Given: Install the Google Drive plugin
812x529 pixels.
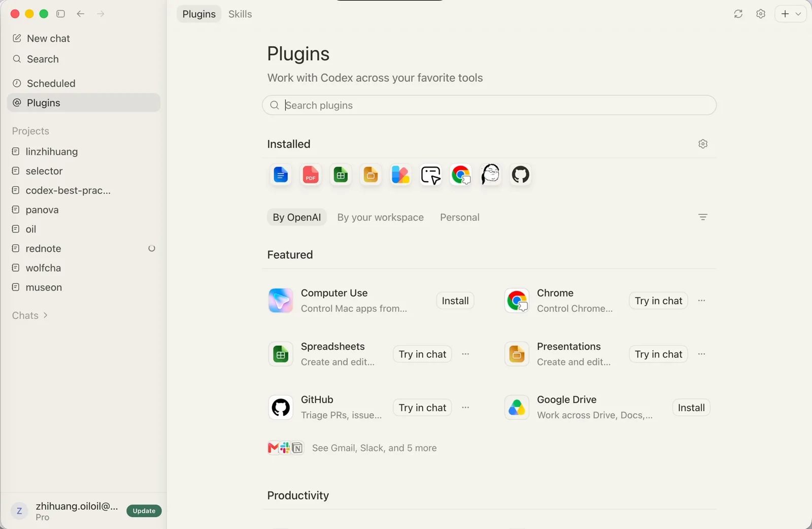Looking at the screenshot, I should (691, 407).
